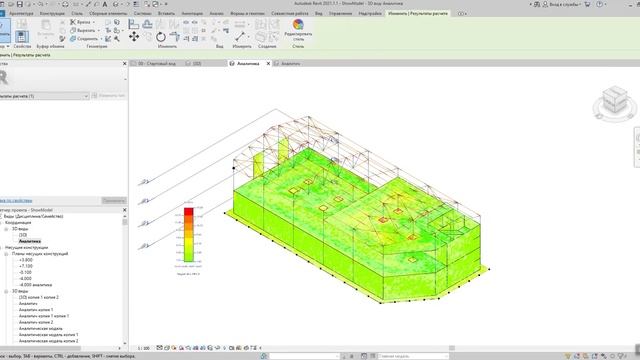This screenshot has height=360, width=640.
Task: Open the Properties palette icon
Action: (22, 36)
